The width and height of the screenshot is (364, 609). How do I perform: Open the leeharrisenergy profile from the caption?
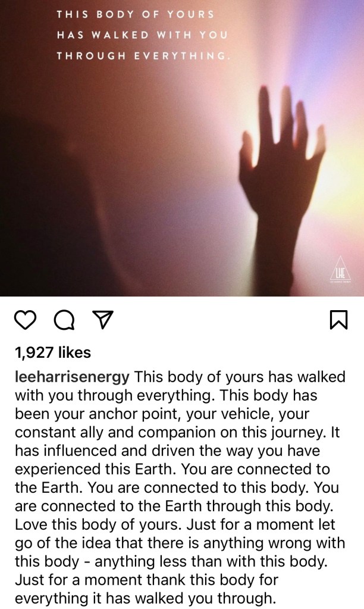[x=72, y=377]
